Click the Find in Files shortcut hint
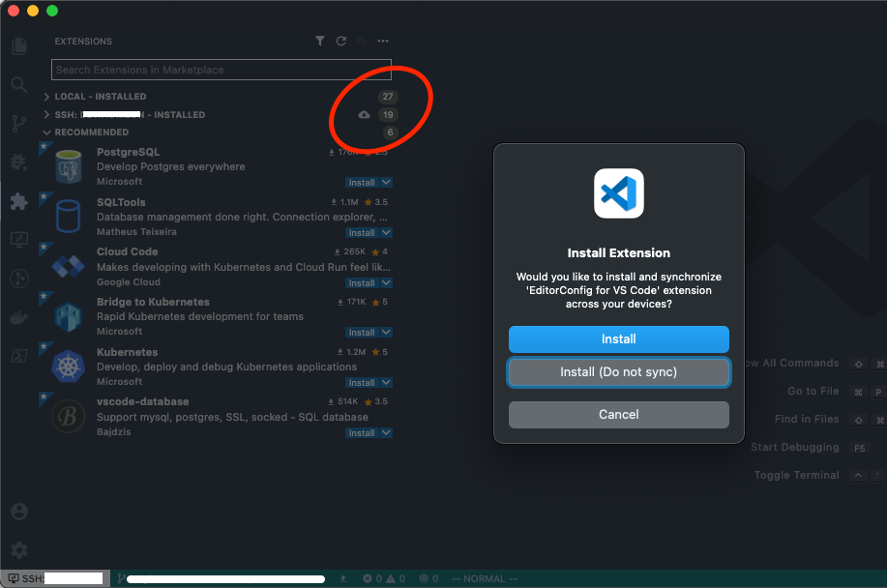The width and height of the screenshot is (887, 588). [807, 419]
